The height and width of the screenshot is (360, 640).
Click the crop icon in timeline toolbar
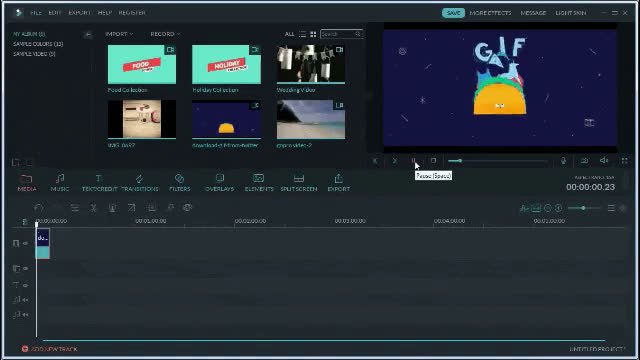tap(131, 208)
